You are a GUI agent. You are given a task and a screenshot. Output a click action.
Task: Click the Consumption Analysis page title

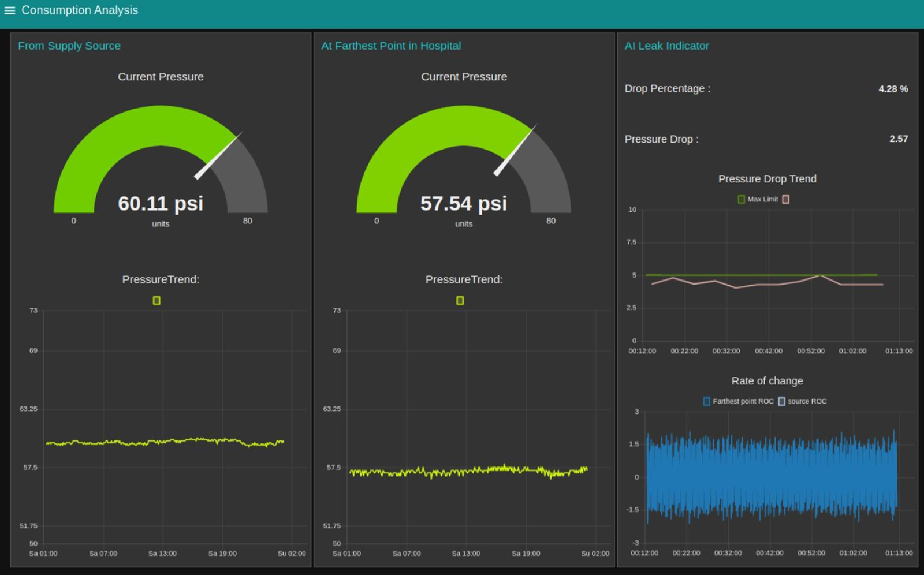80,10
